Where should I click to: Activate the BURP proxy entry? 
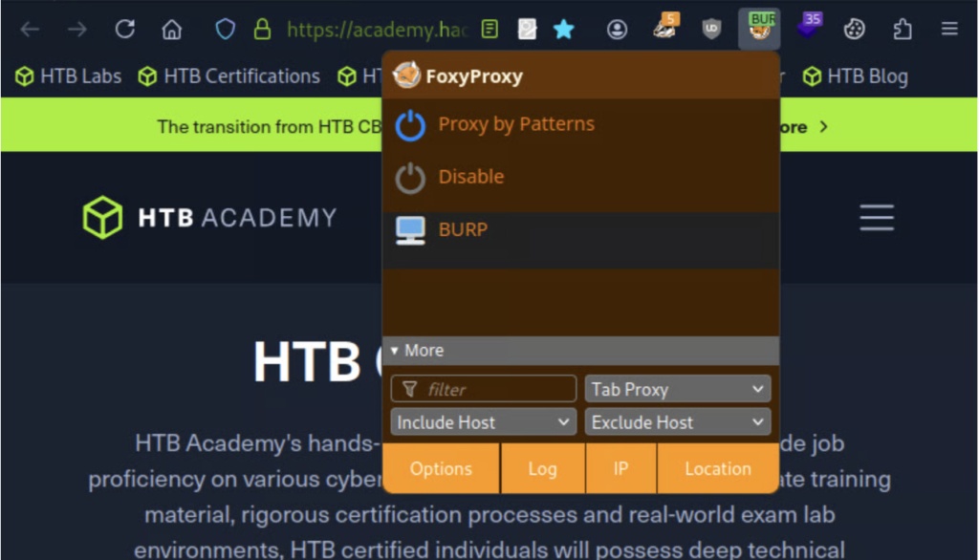point(463,229)
